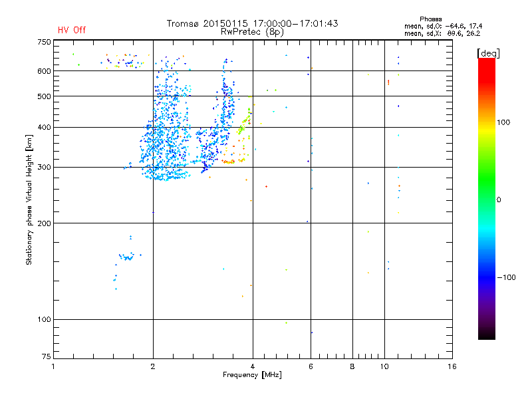Select the plot title 'Tromsø 20150115 17:00:00-17:01:43'
532x399 pixels.
[252, 23]
